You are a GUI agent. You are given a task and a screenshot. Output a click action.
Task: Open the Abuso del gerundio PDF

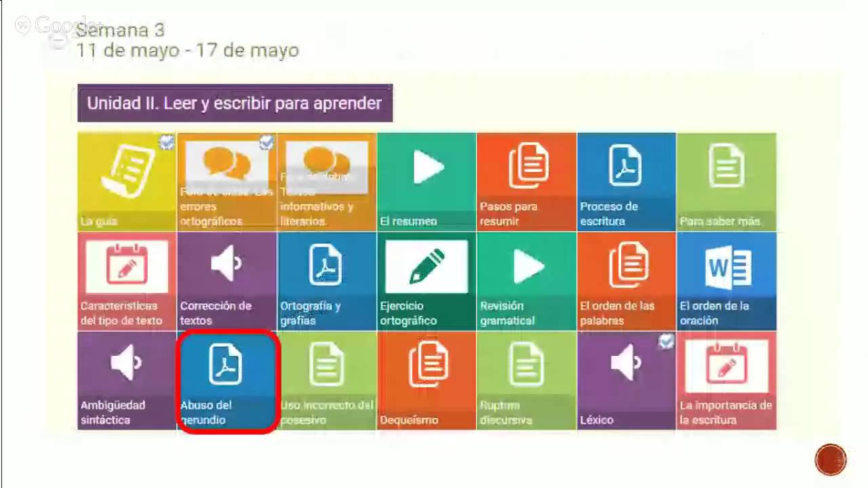coord(226,381)
